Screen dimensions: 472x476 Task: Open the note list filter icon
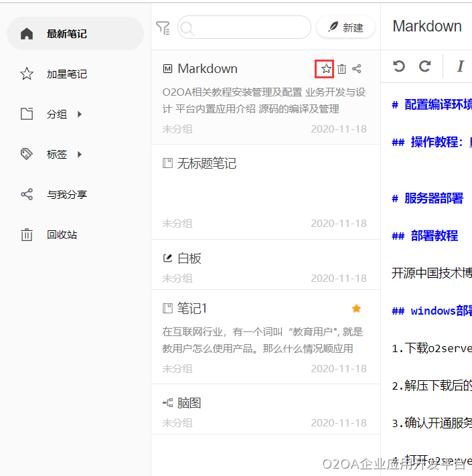(163, 27)
